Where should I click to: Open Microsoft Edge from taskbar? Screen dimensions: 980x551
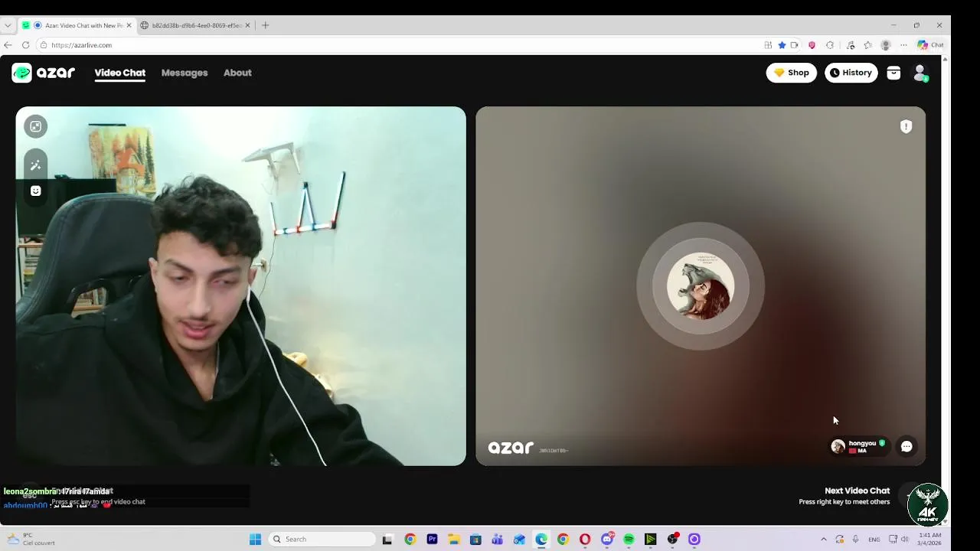pyautogui.click(x=541, y=540)
